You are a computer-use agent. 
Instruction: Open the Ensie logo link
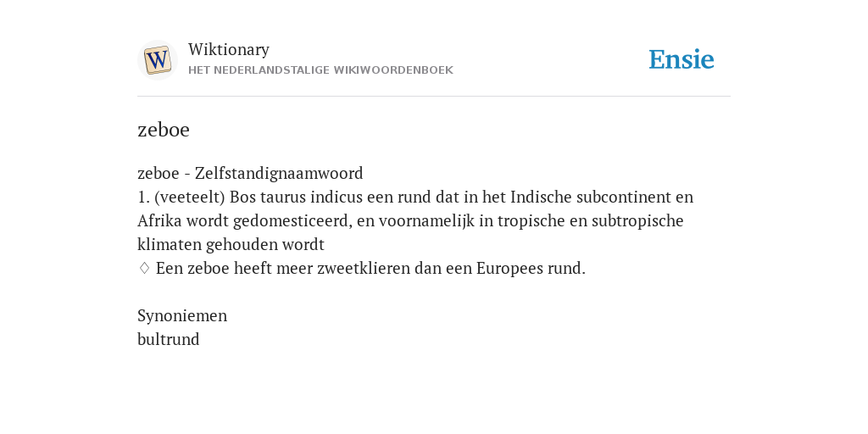tap(682, 59)
